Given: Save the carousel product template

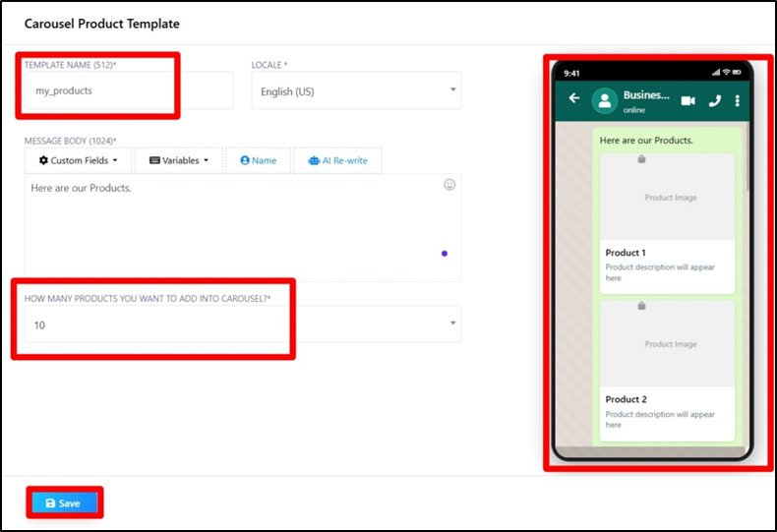Looking at the screenshot, I should [64, 502].
